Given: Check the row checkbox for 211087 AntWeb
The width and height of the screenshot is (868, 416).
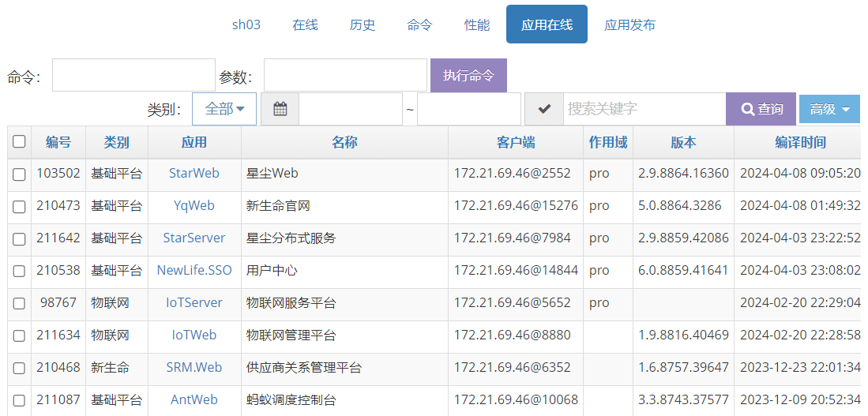Looking at the screenshot, I should [x=20, y=400].
